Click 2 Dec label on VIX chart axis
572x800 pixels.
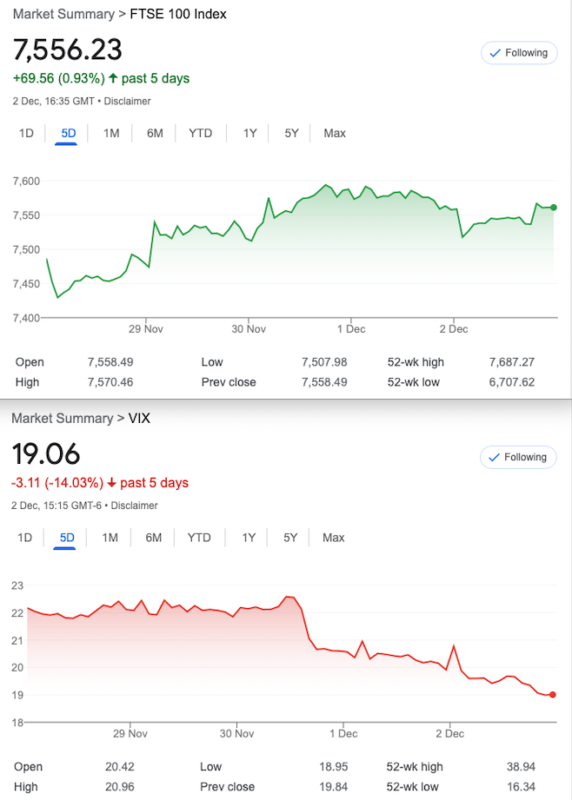[x=450, y=734]
